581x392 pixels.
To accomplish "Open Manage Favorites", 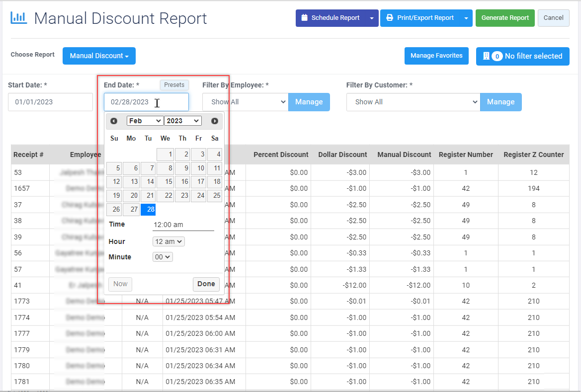I will tap(436, 56).
